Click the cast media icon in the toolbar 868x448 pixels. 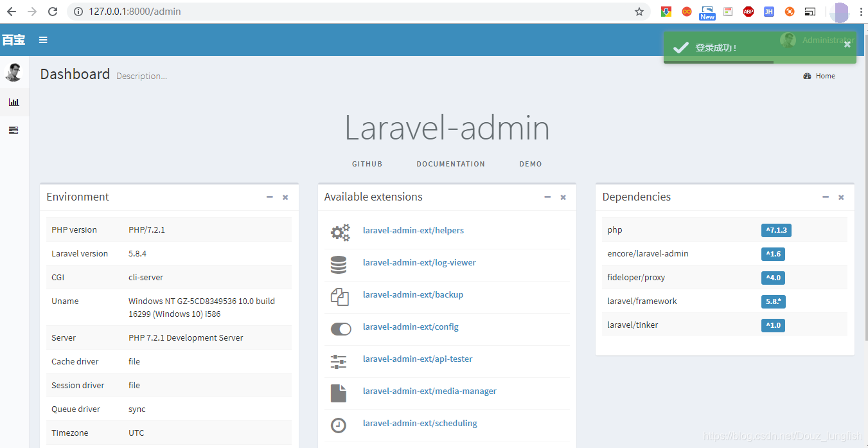click(x=810, y=12)
